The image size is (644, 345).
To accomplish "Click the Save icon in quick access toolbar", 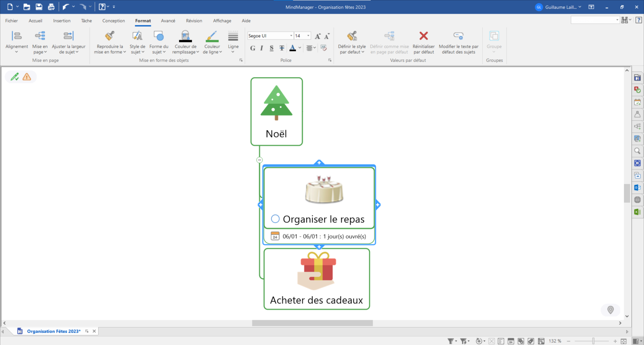I will [x=39, y=7].
